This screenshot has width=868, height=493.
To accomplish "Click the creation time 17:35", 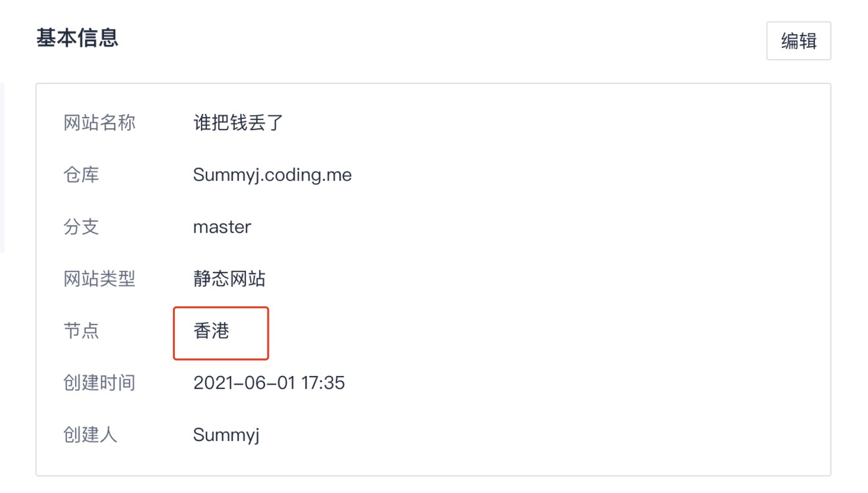I will click(323, 383).
